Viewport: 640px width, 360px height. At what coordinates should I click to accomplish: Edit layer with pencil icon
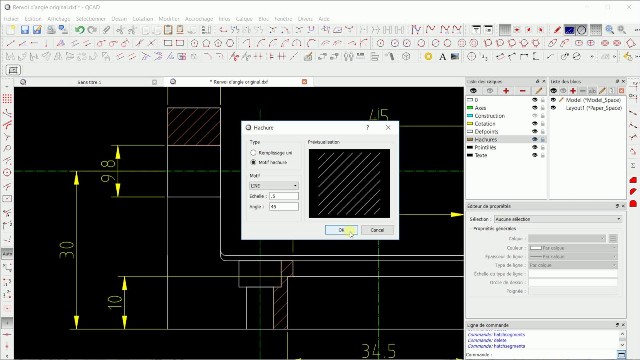(x=539, y=91)
